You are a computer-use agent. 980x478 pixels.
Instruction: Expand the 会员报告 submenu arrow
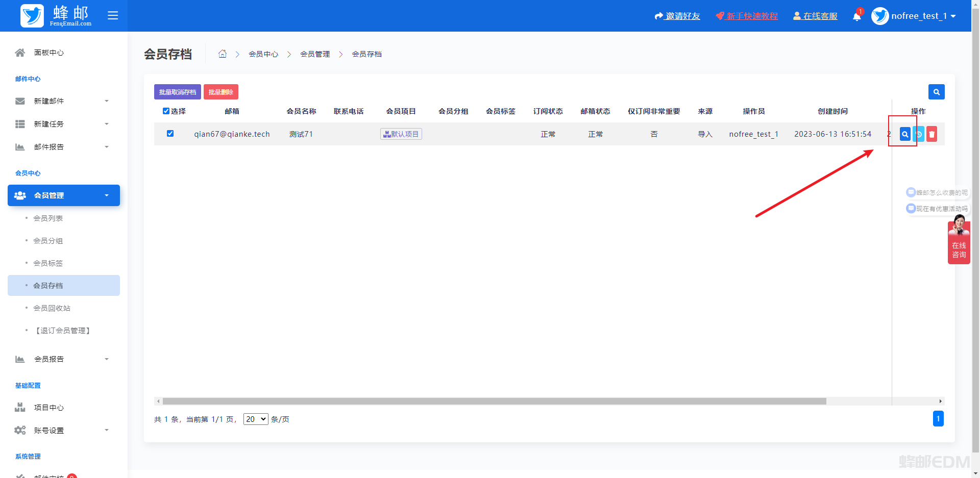pyautogui.click(x=107, y=359)
